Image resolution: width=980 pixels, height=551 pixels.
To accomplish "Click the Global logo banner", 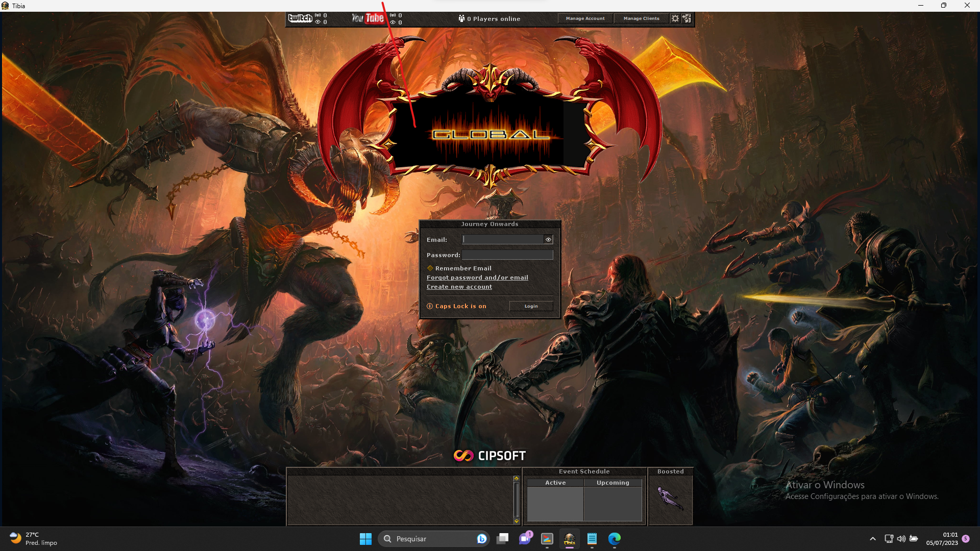I will (x=490, y=134).
